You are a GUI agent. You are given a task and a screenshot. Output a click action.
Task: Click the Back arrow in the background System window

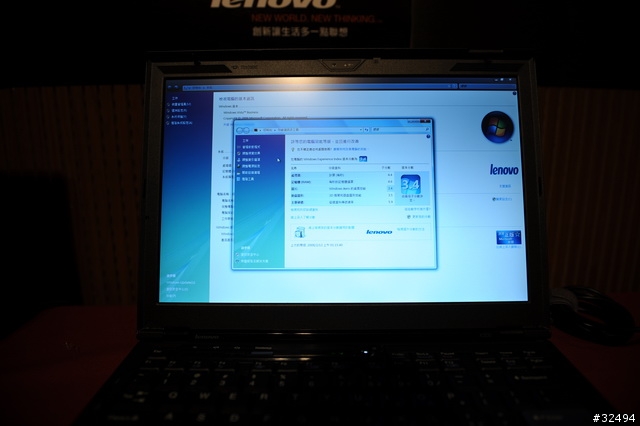[x=170, y=87]
